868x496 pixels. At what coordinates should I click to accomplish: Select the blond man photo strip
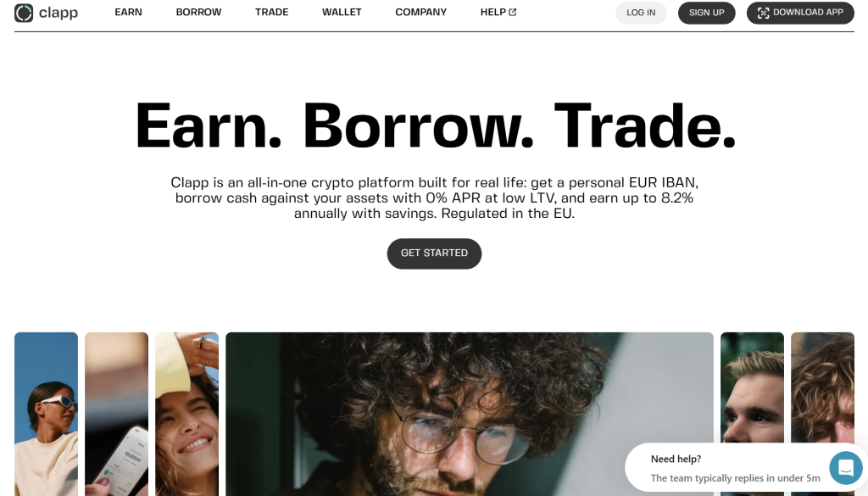[x=752, y=387]
